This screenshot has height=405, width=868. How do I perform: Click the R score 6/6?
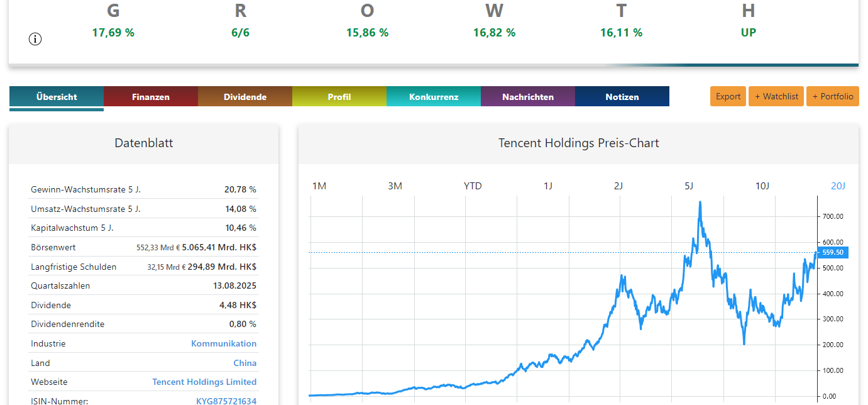tap(240, 32)
